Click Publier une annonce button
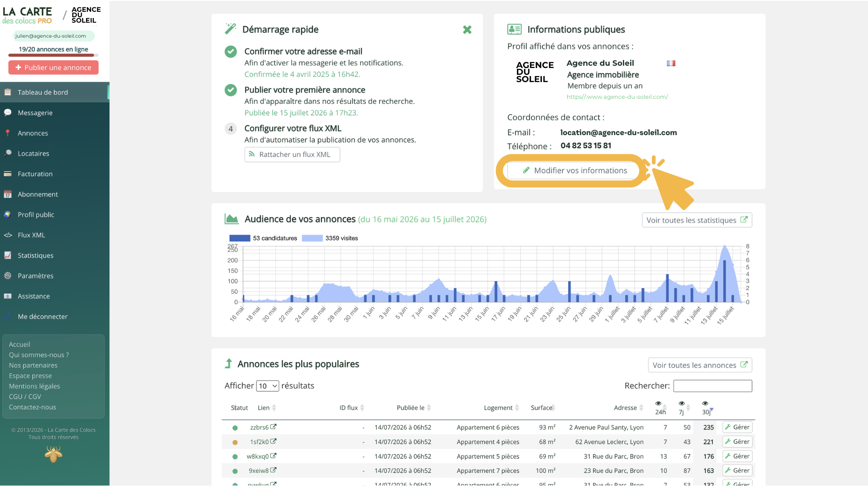 pyautogui.click(x=53, y=68)
